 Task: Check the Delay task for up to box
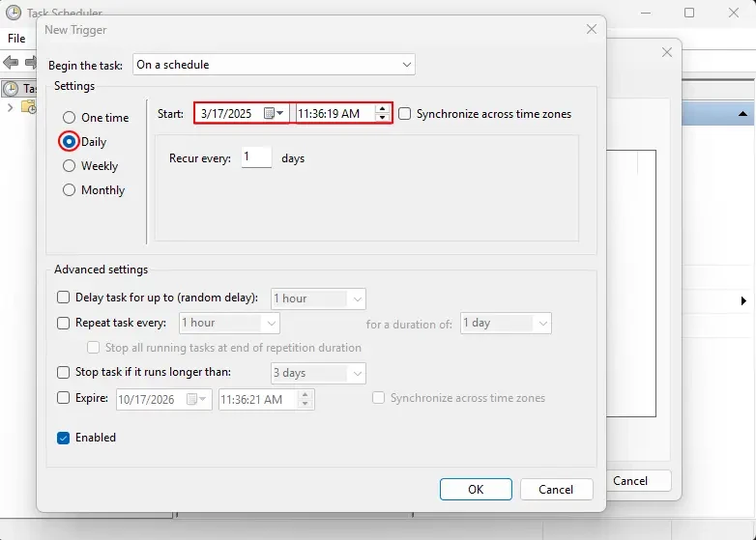(64, 298)
